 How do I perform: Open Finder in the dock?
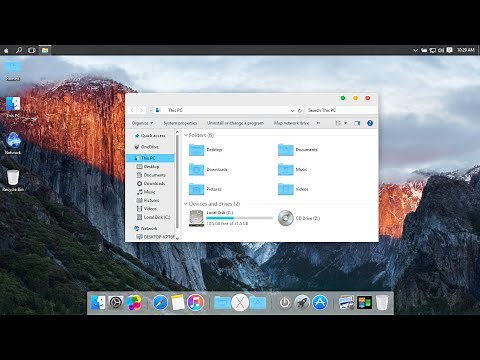98,303
